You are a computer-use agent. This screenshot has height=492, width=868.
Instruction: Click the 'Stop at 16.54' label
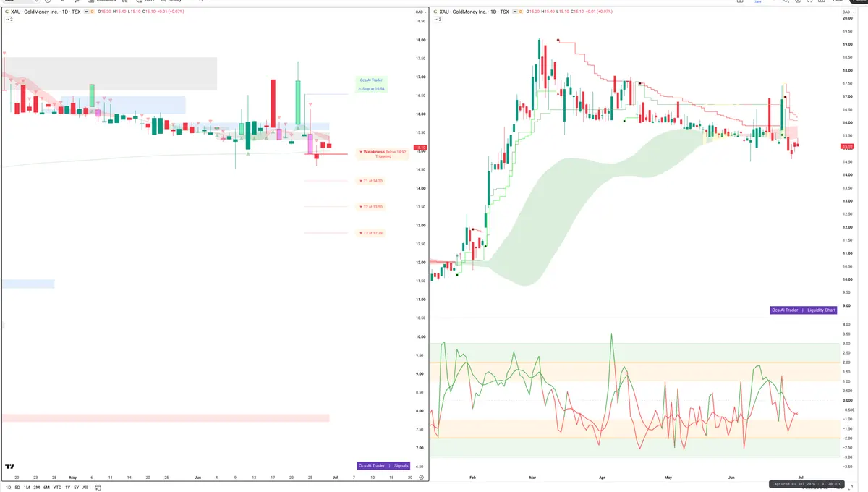click(x=373, y=88)
